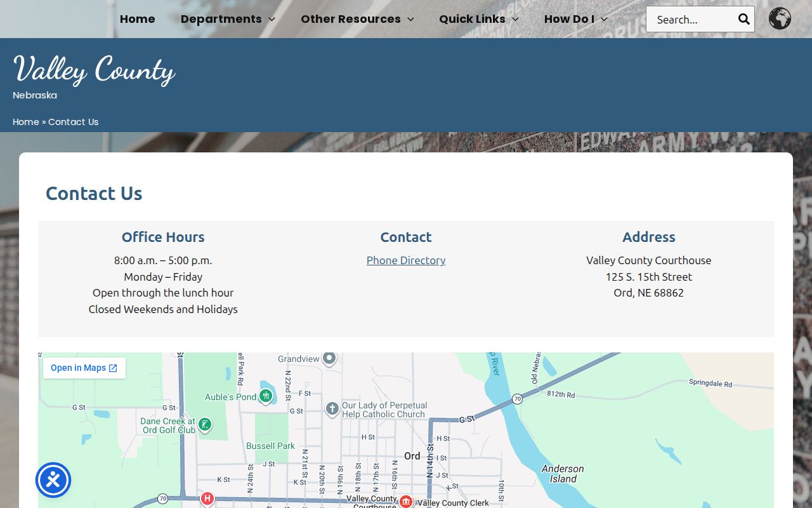Expand the Departments menu chevron
The width and height of the screenshot is (812, 508).
point(272,20)
